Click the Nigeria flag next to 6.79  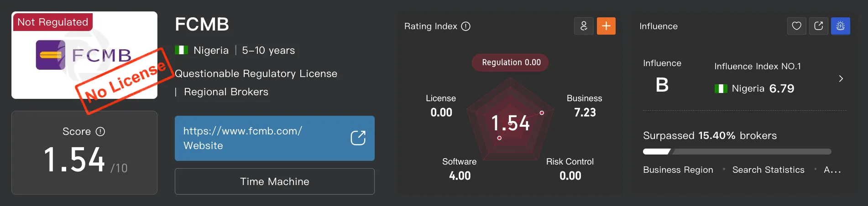(x=721, y=88)
